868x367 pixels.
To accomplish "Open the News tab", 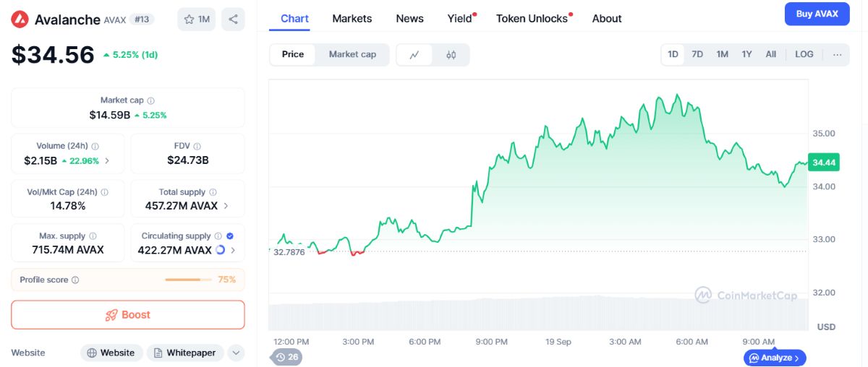I will [410, 19].
